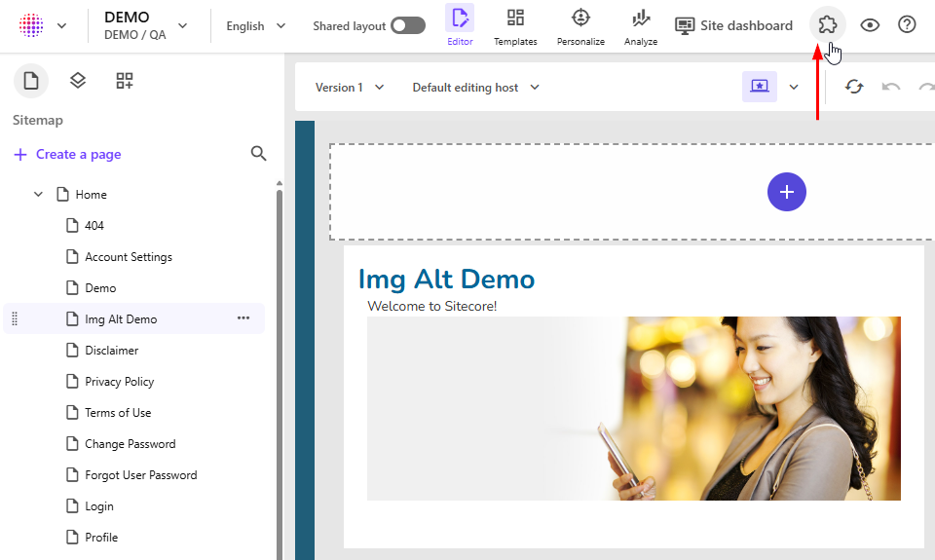The height and width of the screenshot is (560, 935).
Task: Open the Templates tab
Action: coord(515,25)
